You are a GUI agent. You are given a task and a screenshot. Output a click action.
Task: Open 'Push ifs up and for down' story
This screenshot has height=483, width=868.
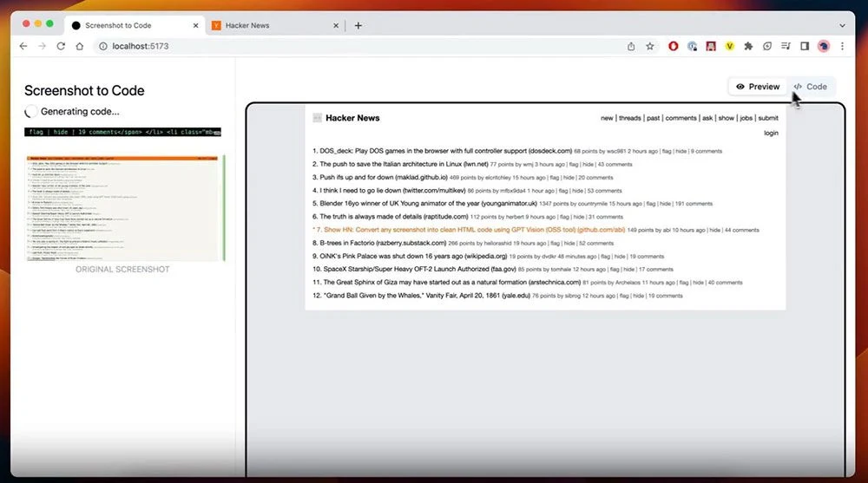coord(384,178)
